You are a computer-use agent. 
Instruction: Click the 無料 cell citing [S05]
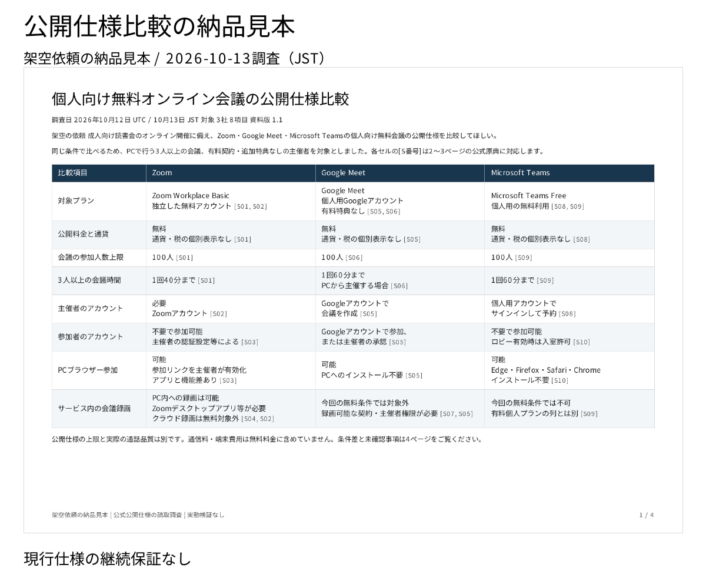coord(400,234)
